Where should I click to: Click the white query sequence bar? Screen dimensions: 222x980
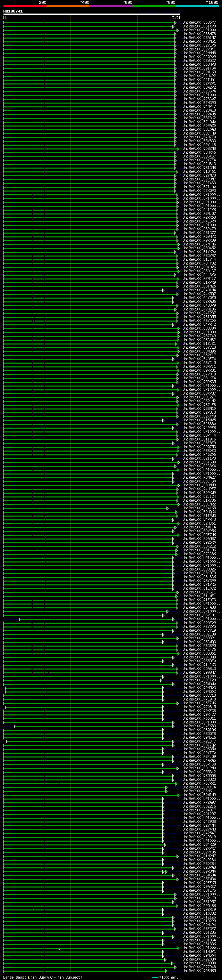pos(92,15)
